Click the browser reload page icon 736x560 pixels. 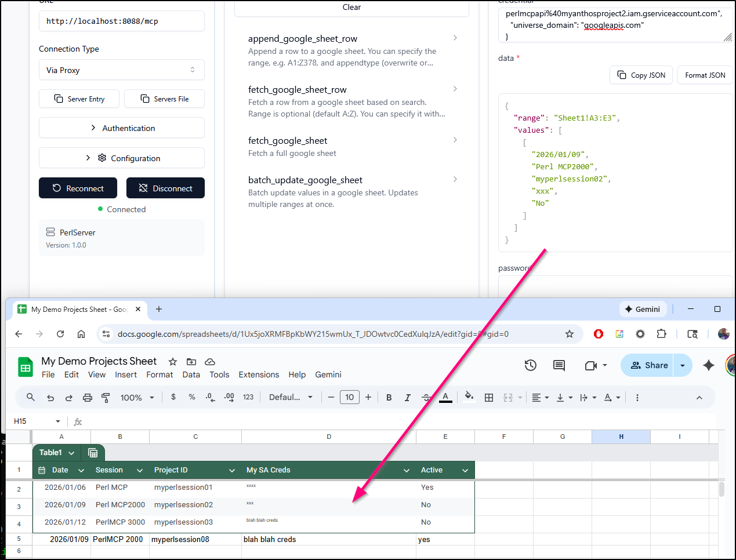pyautogui.click(x=60, y=334)
